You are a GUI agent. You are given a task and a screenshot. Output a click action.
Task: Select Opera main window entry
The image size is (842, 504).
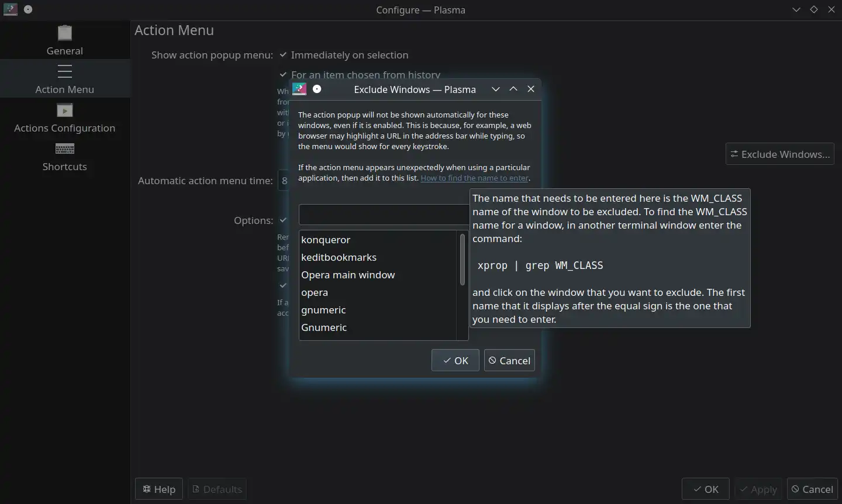click(378, 275)
